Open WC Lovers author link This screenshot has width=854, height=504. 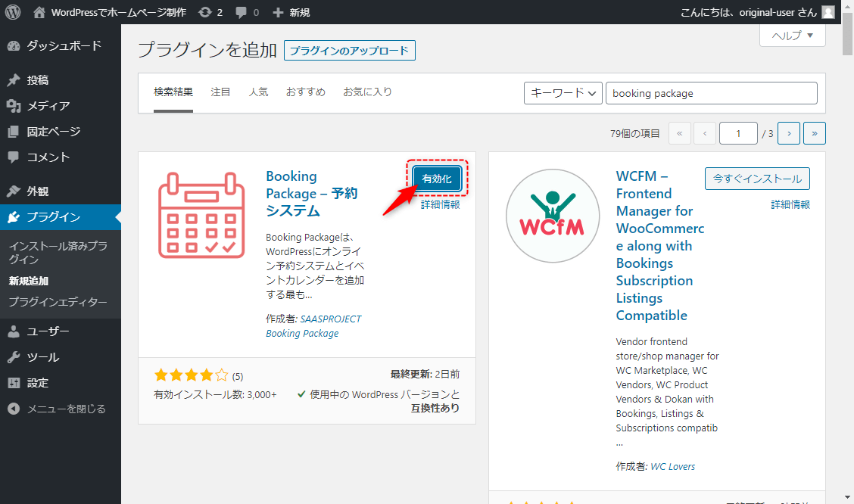[672, 466]
